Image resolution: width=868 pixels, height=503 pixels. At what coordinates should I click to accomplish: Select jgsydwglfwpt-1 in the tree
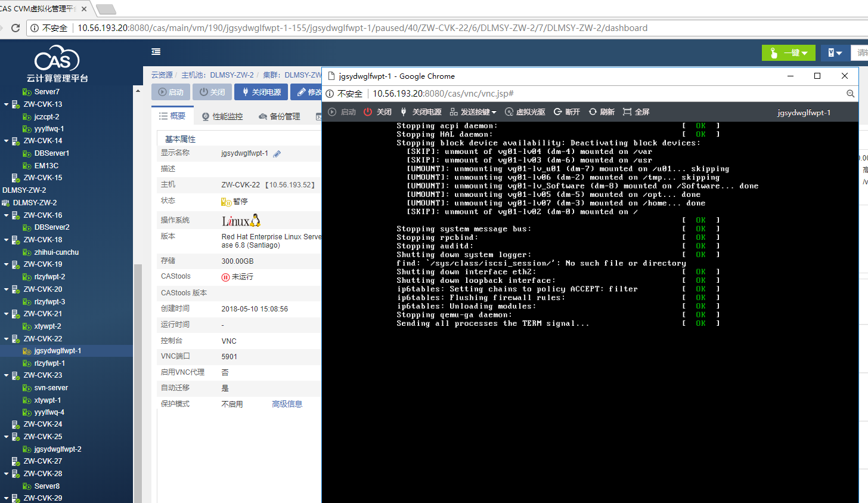pos(58,351)
